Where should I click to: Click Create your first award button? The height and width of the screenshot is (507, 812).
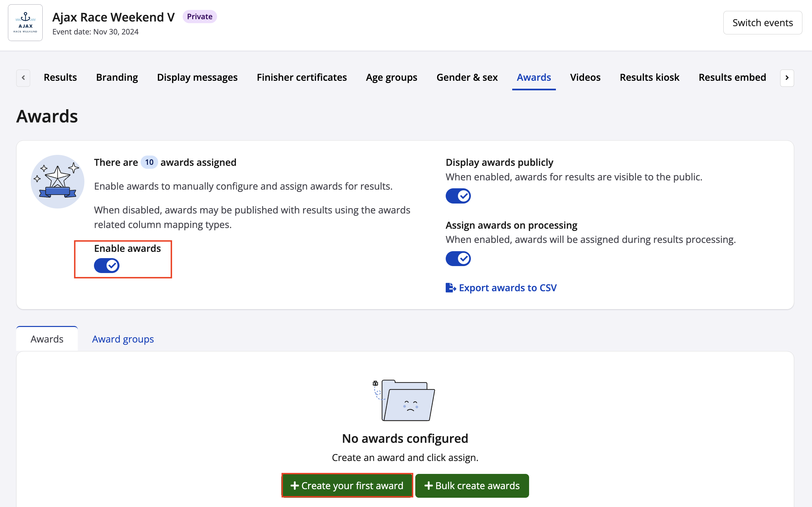click(x=347, y=485)
